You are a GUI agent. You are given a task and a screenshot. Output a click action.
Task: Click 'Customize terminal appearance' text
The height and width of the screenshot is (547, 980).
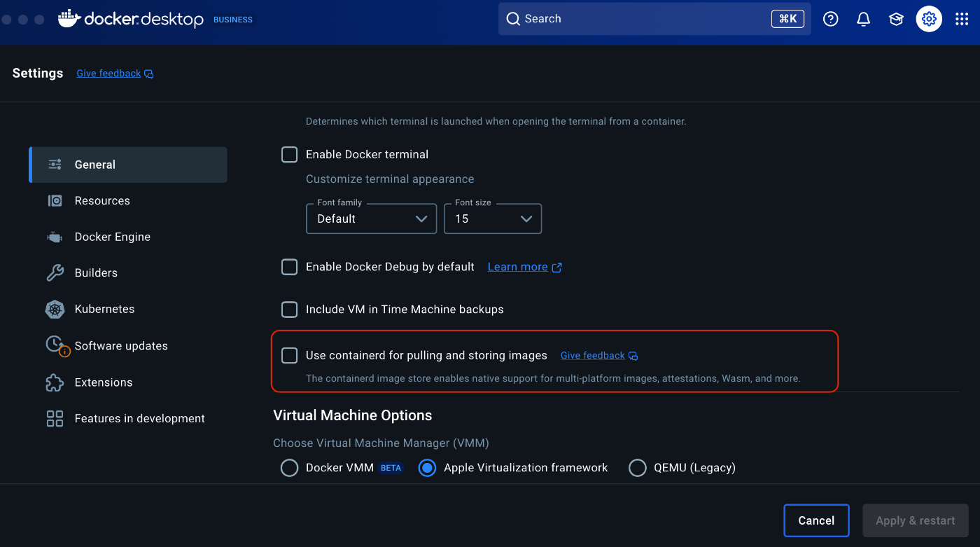390,179
